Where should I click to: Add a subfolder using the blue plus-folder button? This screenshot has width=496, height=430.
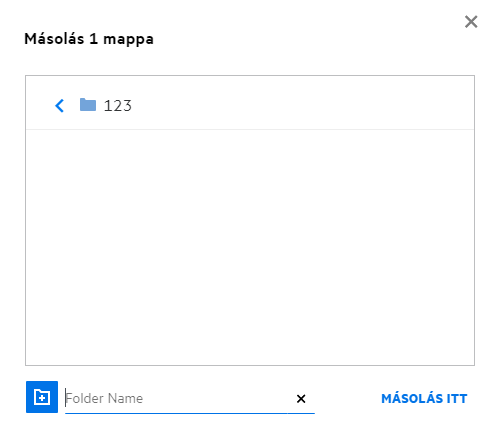42,397
